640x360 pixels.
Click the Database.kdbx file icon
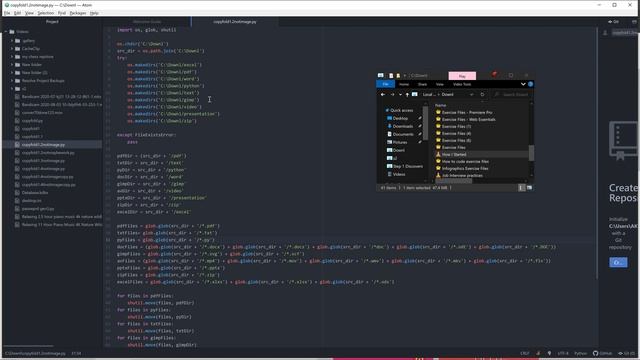(x=17, y=193)
